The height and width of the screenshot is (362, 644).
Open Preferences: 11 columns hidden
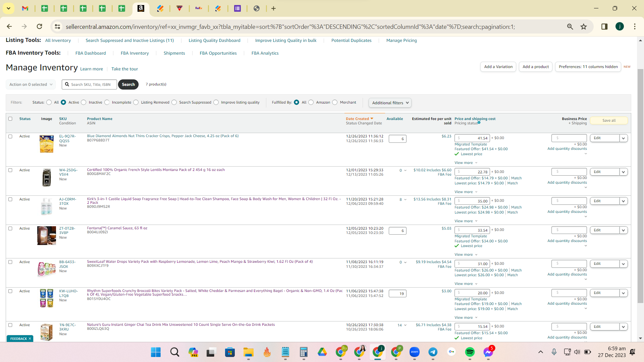(x=588, y=67)
